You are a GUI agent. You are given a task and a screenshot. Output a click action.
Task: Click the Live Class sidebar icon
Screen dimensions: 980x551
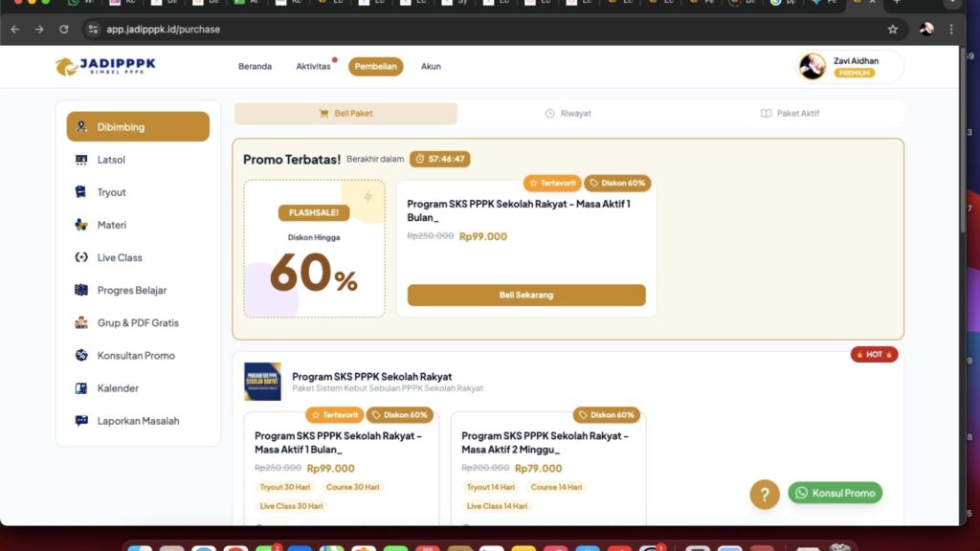point(81,256)
